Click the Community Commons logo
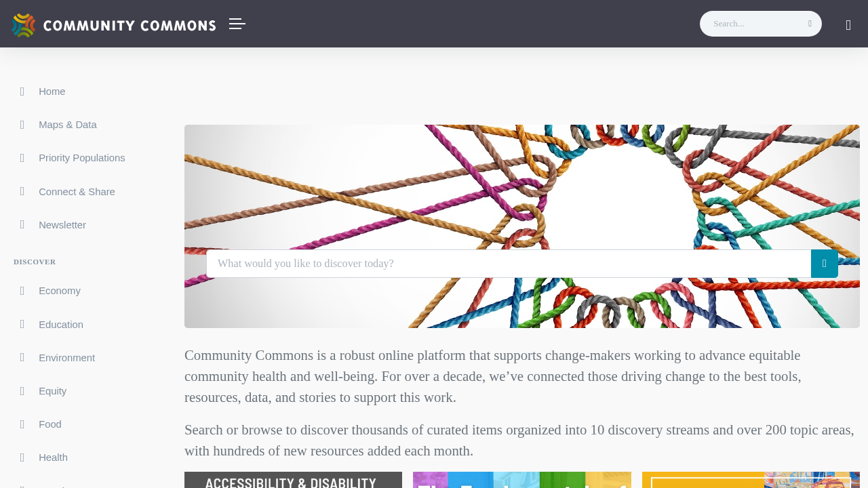 [113, 25]
